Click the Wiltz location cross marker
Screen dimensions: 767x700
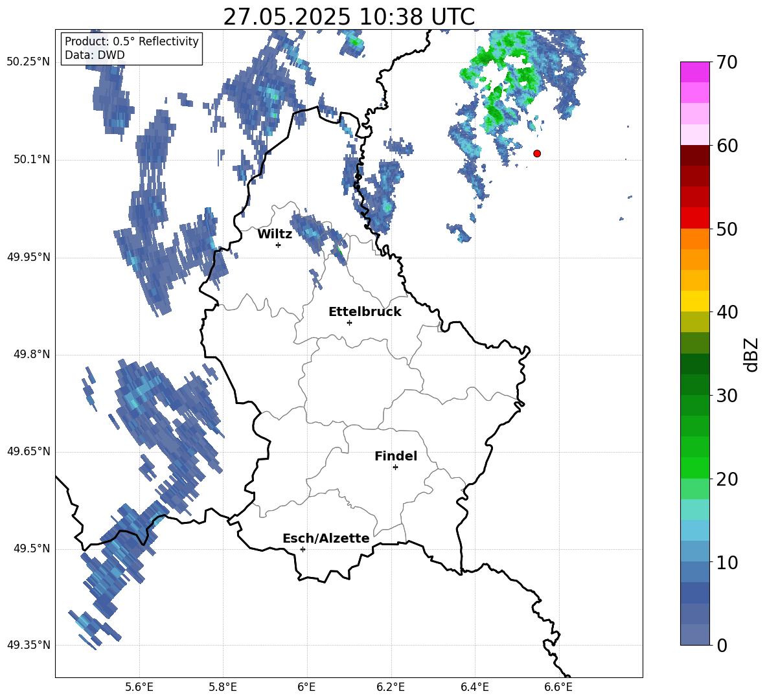[x=279, y=245]
